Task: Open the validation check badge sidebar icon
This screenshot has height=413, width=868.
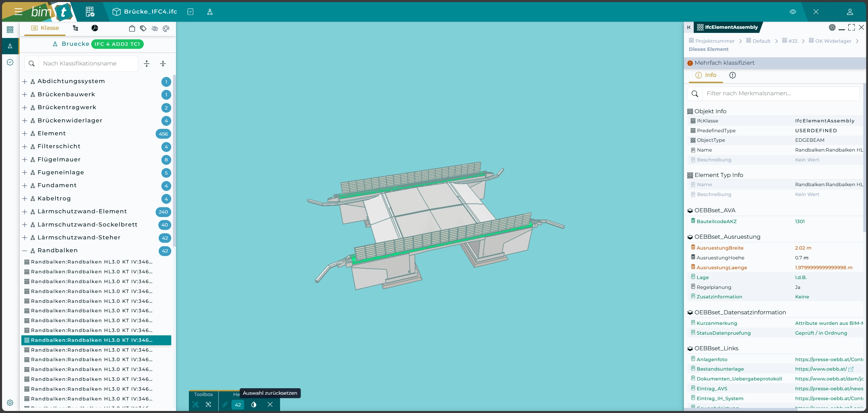Action: click(10, 62)
